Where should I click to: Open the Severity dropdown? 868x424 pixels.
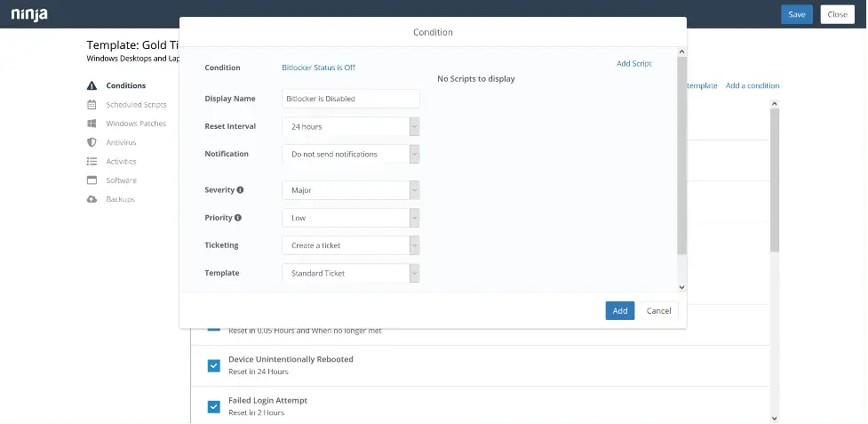pos(350,190)
